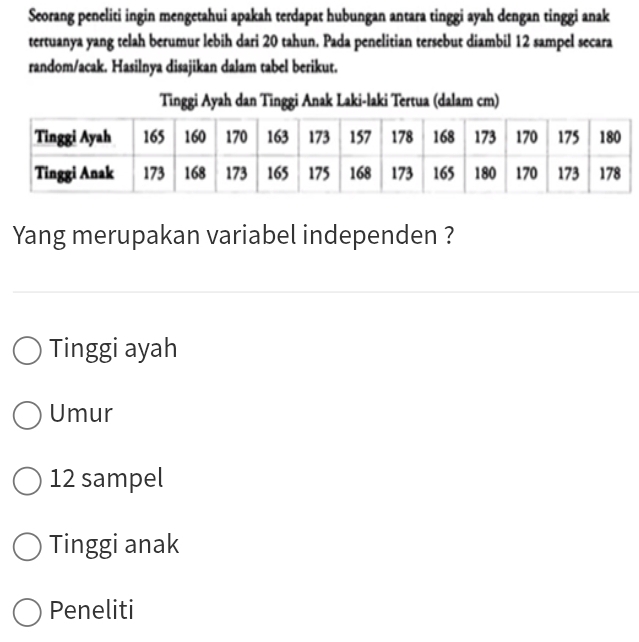Click cell 163 in the Tinggi Ayah row
This screenshot has height=642, width=639.
point(278,136)
